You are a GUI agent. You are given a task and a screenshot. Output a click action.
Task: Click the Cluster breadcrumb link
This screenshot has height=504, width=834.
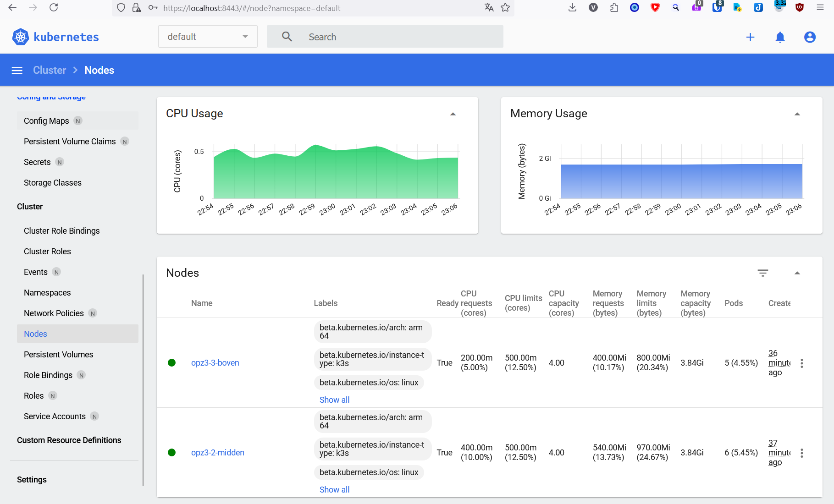click(x=50, y=70)
